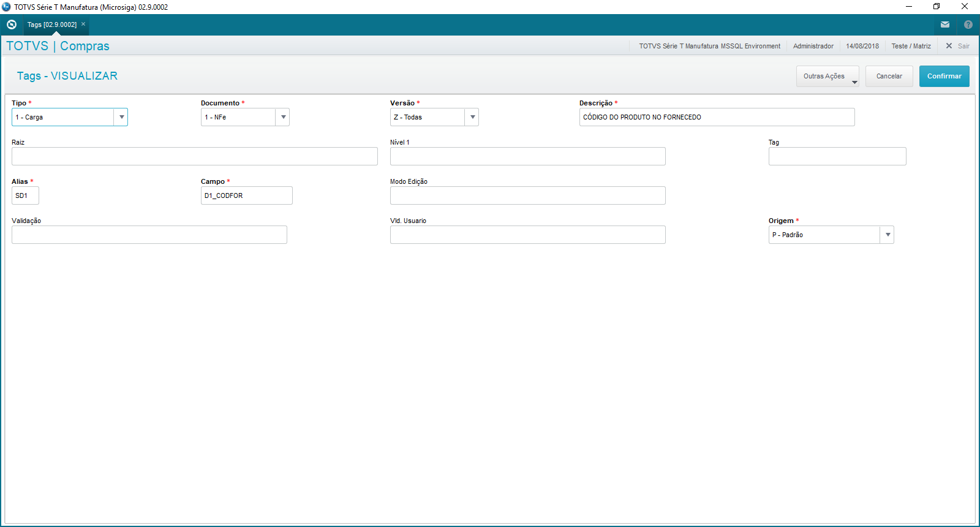Open the mail envelope icon
The image size is (980, 527).
coord(945,25)
